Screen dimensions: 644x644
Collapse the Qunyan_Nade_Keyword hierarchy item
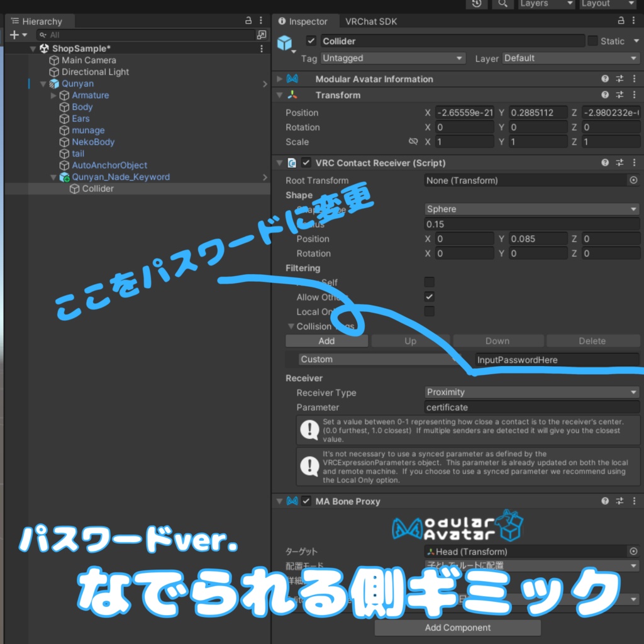click(53, 177)
